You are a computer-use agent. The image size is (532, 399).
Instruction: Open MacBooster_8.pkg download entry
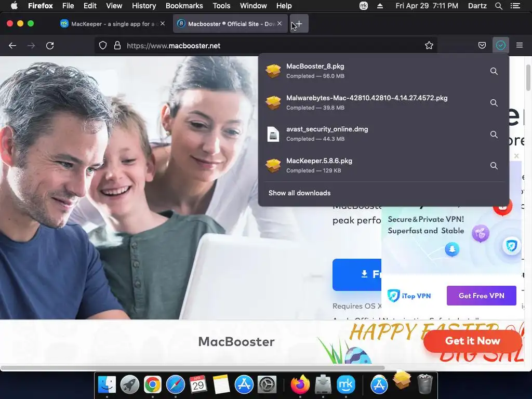tap(373, 71)
